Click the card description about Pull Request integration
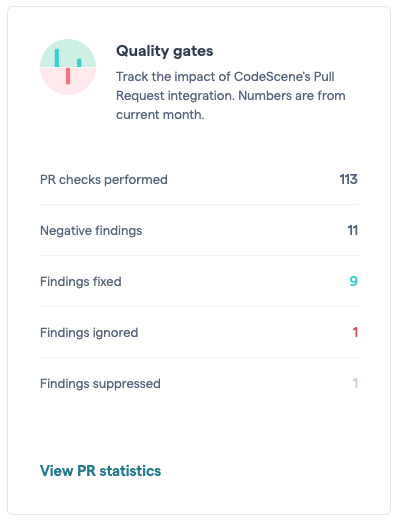The image size is (396, 521). point(230,96)
